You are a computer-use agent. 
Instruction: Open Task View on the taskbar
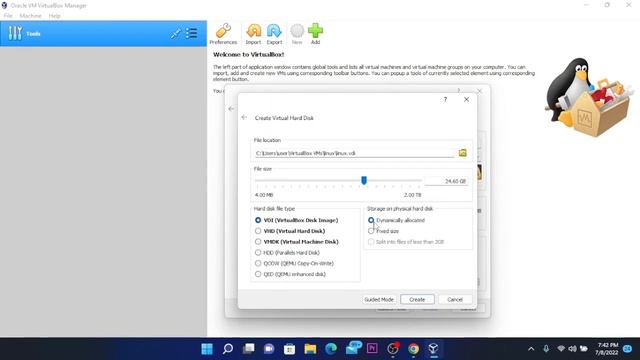[248, 349]
